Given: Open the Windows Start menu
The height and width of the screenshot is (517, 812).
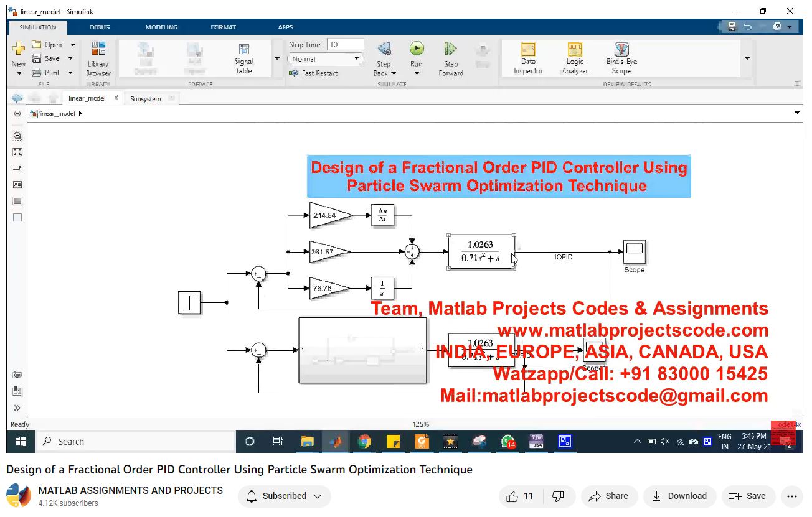Looking at the screenshot, I should pyautogui.click(x=20, y=442).
